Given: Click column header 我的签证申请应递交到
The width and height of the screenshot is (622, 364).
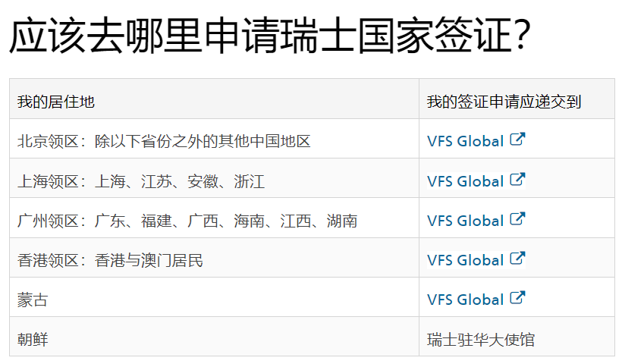Looking at the screenshot, I should coord(517,99).
